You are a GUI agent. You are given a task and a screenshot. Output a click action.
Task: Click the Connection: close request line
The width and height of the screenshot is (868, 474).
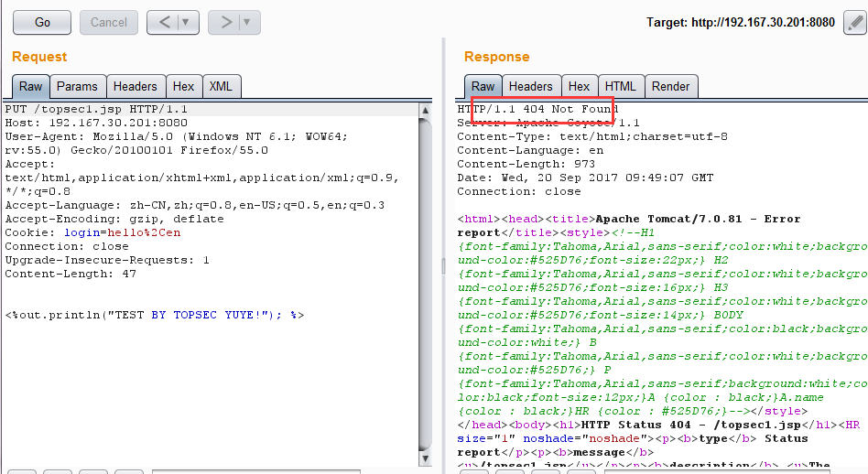(x=67, y=247)
